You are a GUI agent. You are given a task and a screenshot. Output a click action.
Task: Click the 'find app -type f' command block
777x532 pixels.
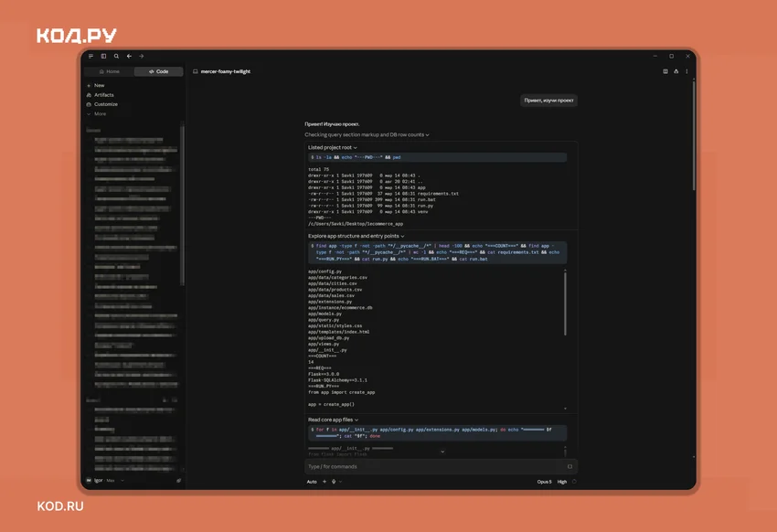coord(437,252)
